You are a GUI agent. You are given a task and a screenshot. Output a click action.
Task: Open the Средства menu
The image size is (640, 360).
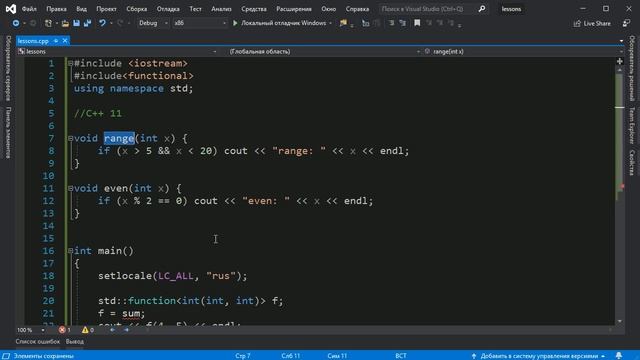point(253,9)
